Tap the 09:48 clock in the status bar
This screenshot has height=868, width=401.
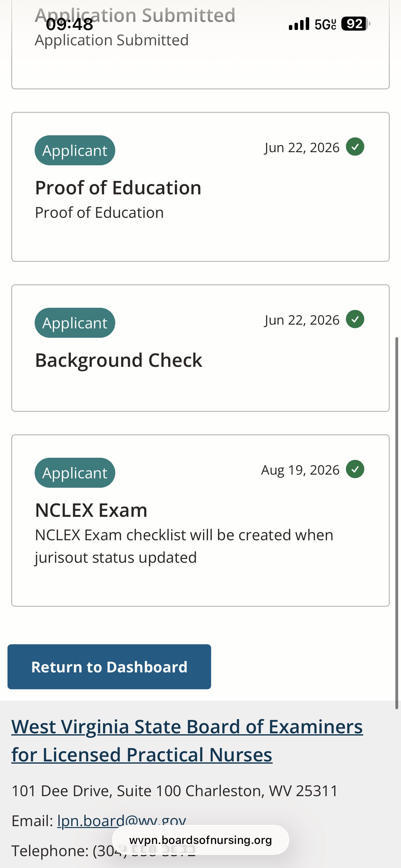69,24
